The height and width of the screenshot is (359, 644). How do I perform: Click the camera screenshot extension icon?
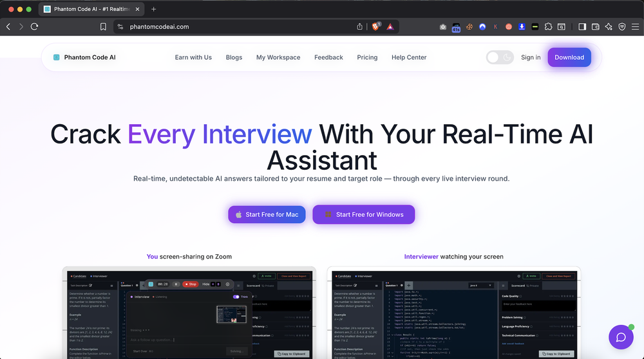pyautogui.click(x=443, y=26)
